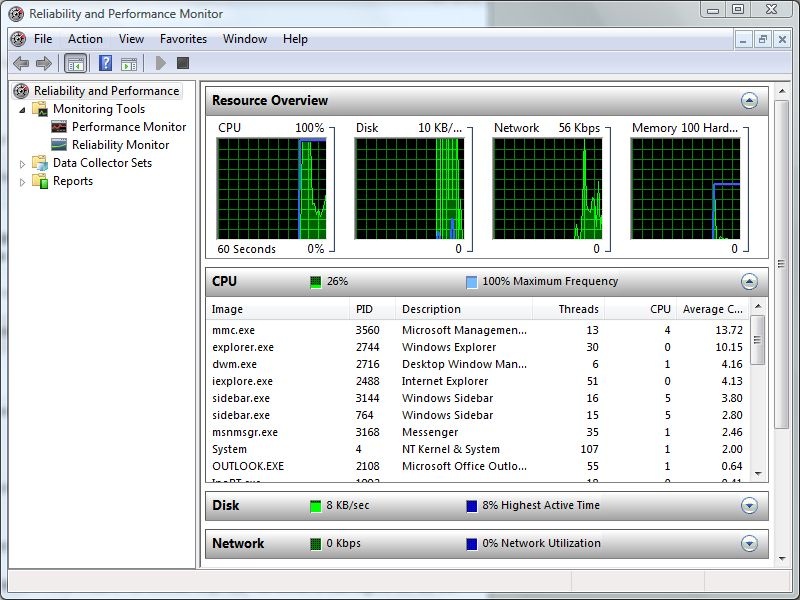Open the File menu
The height and width of the screenshot is (600, 800).
(x=43, y=39)
